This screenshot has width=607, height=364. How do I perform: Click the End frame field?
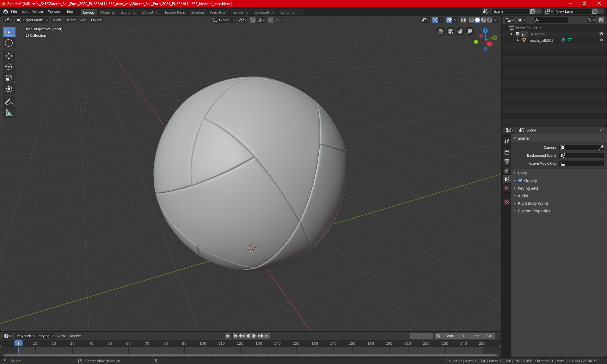[482, 336]
